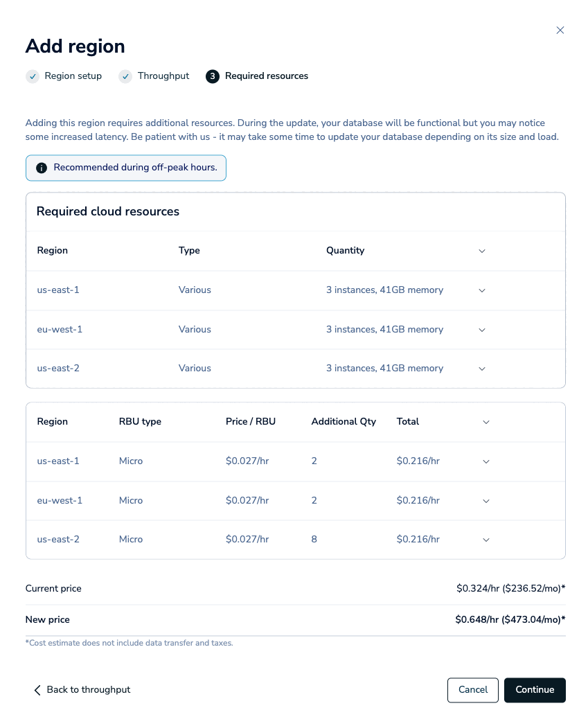588x726 pixels.
Task: Expand eu-west-1 Micro RBU pricing row
Action: coord(486,501)
